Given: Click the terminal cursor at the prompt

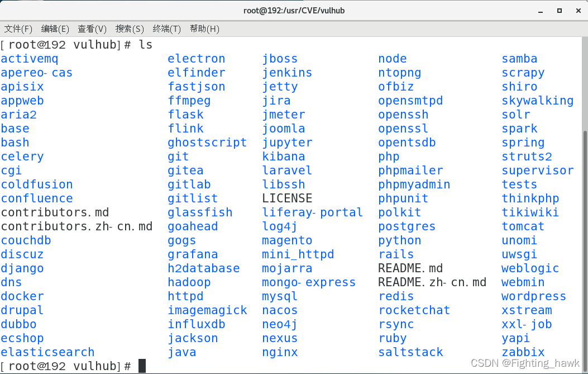Looking at the screenshot, I should coord(142,366).
